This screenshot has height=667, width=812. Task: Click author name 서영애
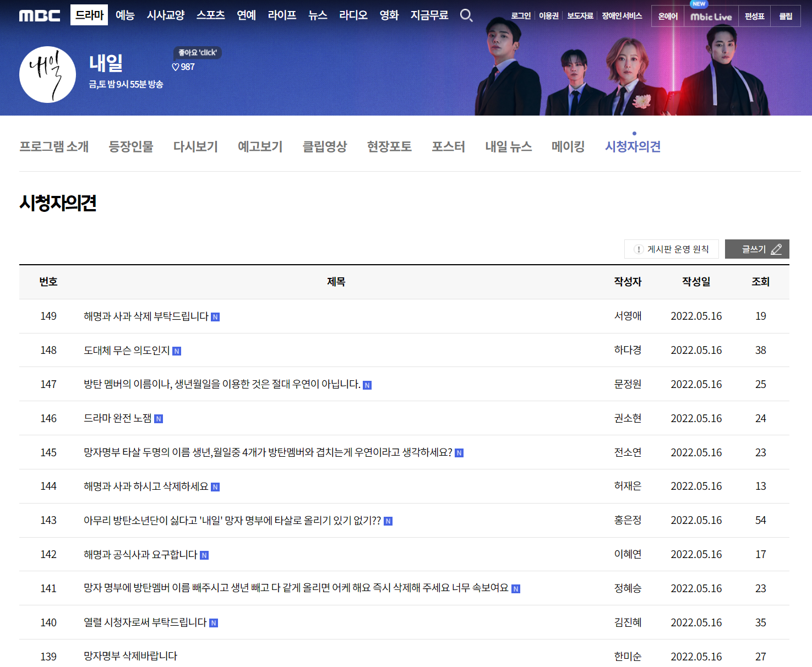click(628, 316)
